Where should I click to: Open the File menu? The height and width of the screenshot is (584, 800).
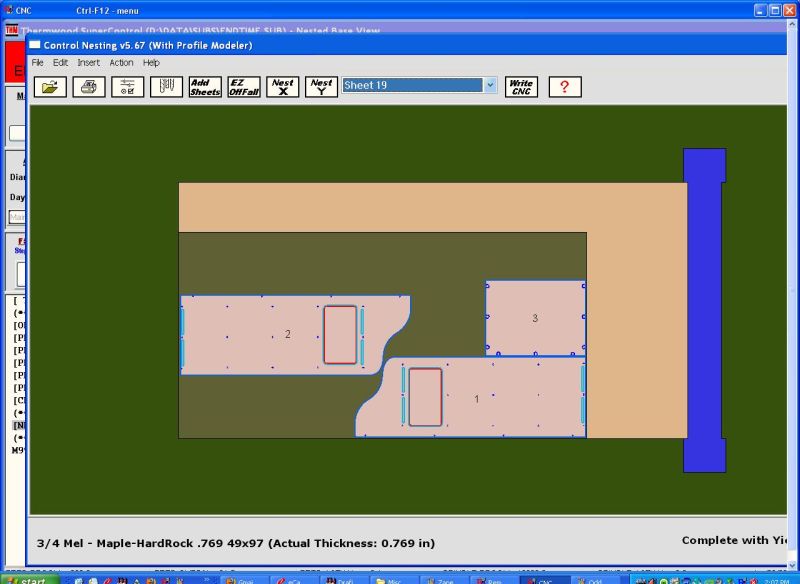tap(38, 63)
